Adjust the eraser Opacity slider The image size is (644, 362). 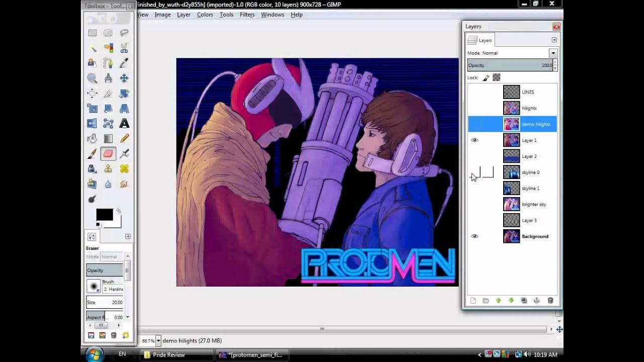104,270
